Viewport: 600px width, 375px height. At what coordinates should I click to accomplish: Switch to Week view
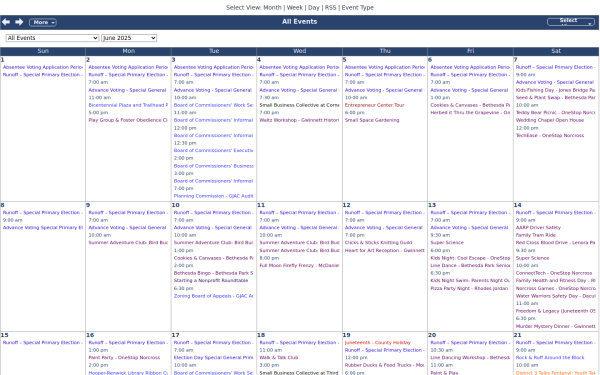tap(294, 7)
